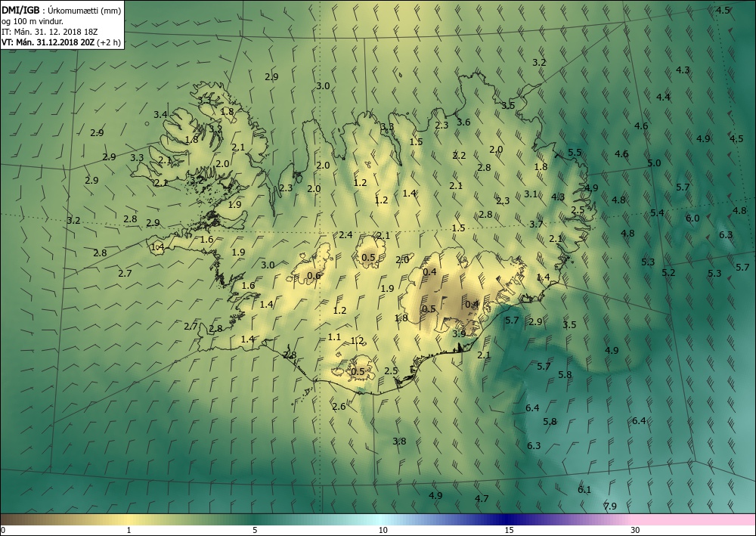Viewport: 756px width, 536px height.
Task: Select the '5' label on the color scale
Action: tap(255, 531)
